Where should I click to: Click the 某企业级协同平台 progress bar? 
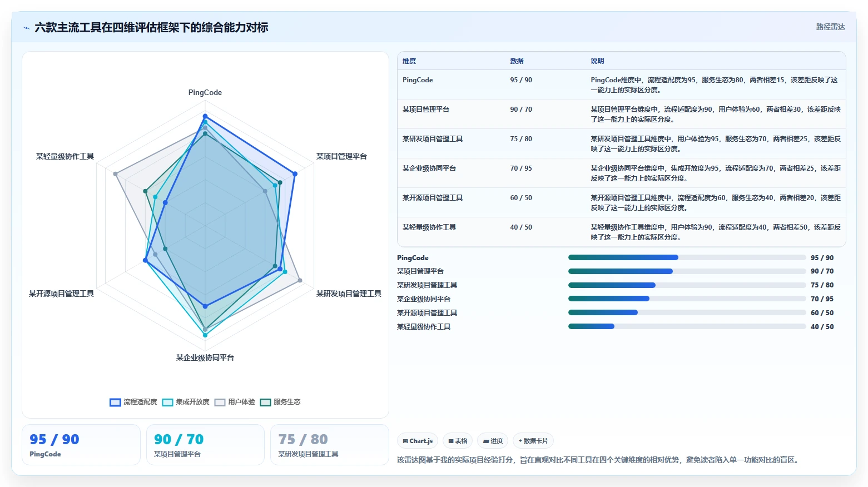point(687,299)
